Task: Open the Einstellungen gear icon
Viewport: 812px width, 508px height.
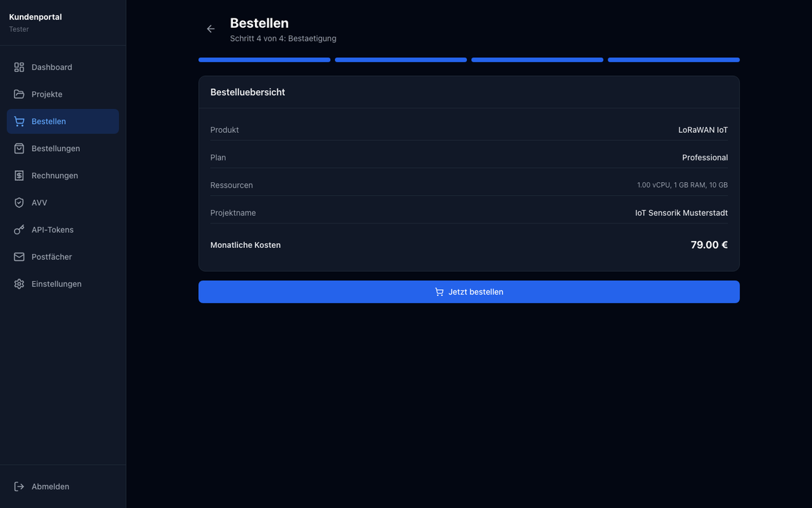Action: pyautogui.click(x=19, y=284)
